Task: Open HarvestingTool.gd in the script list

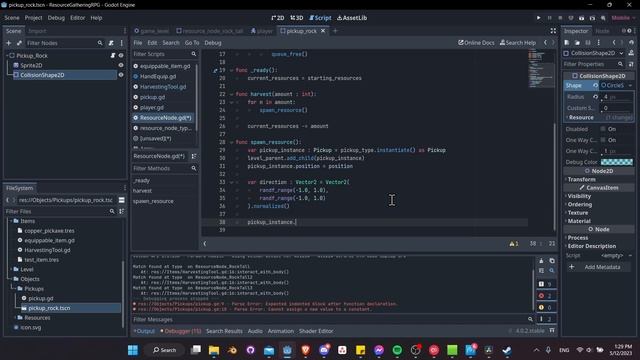Action: [x=163, y=87]
